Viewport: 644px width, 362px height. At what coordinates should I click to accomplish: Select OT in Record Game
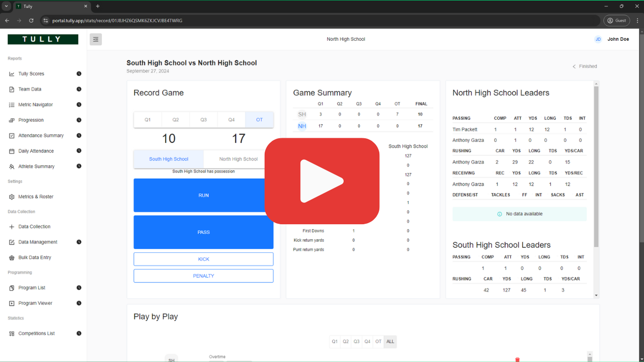tap(260, 120)
